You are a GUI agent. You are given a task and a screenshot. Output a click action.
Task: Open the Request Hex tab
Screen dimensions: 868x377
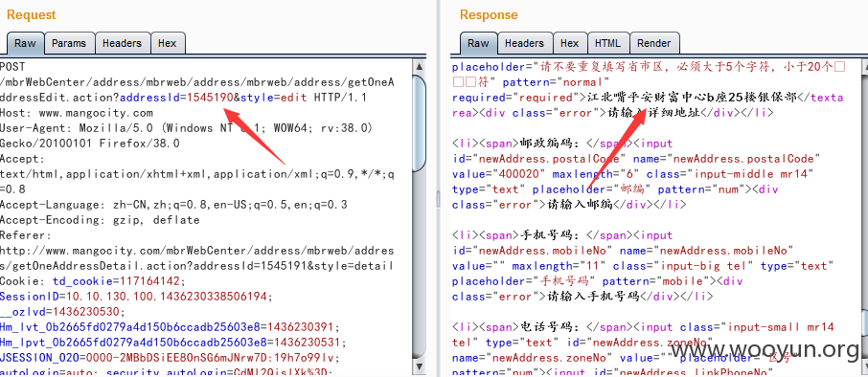[x=167, y=43]
